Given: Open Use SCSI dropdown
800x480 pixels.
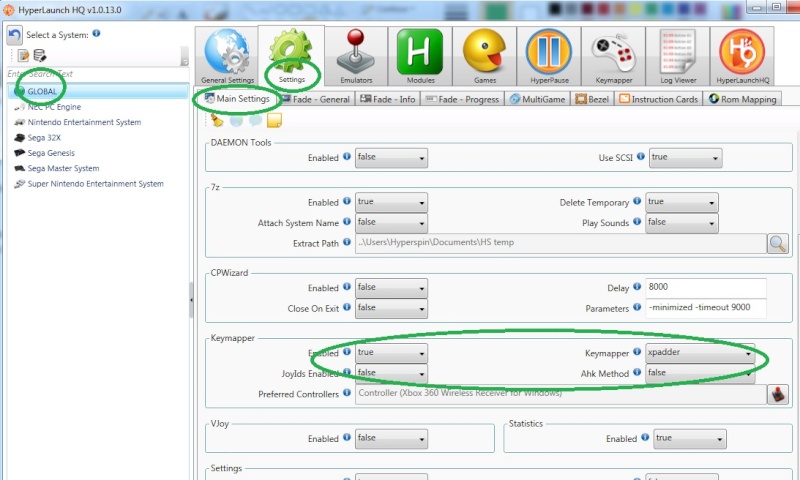Looking at the screenshot, I should [685, 158].
